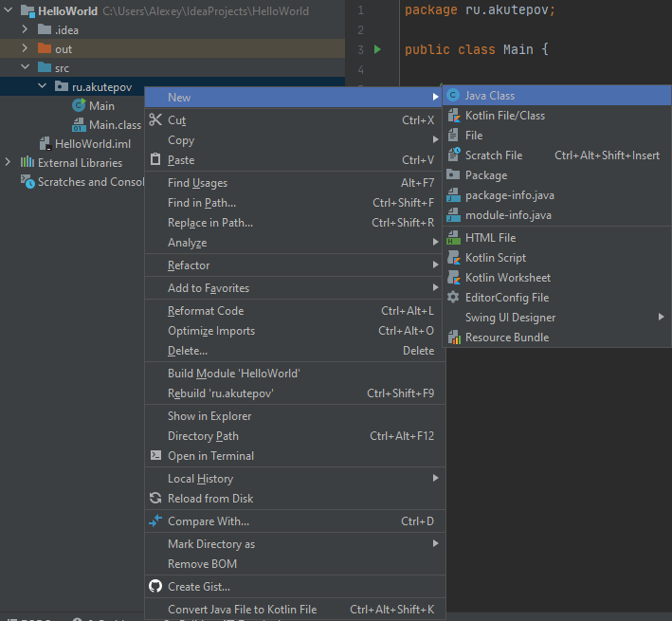The height and width of the screenshot is (621, 672).
Task: Select the Main class in project tree
Action: point(101,106)
